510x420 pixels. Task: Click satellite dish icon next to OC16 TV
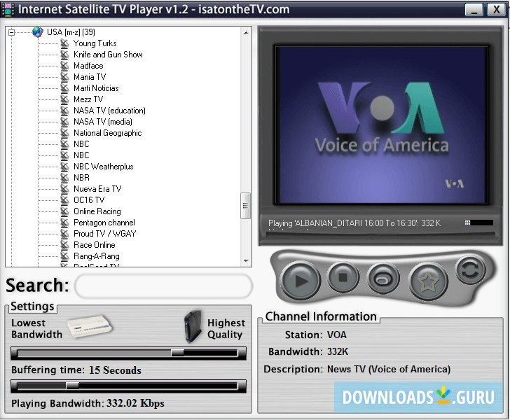click(64, 200)
